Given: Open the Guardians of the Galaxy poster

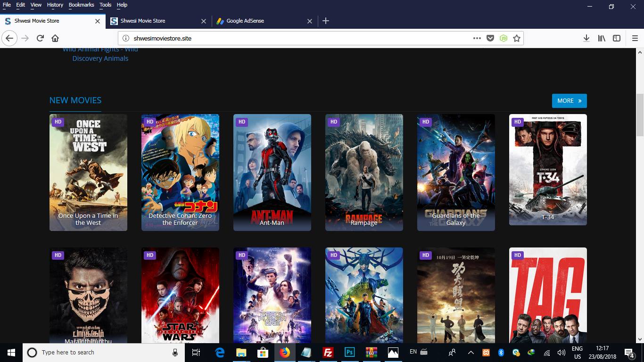Looking at the screenshot, I should coord(456,173).
